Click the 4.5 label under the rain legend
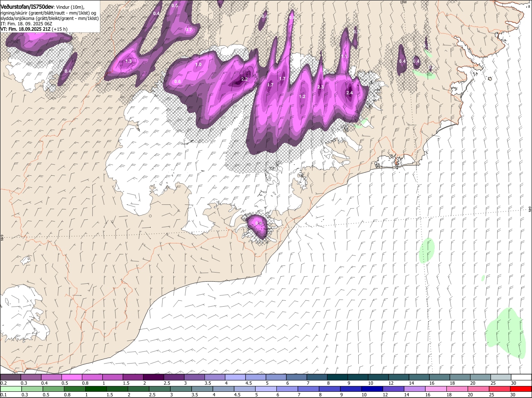The height and width of the screenshot is (398, 532). click(237, 395)
